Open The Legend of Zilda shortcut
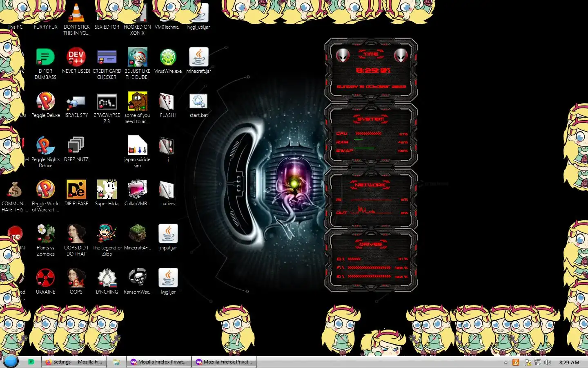 click(x=107, y=240)
